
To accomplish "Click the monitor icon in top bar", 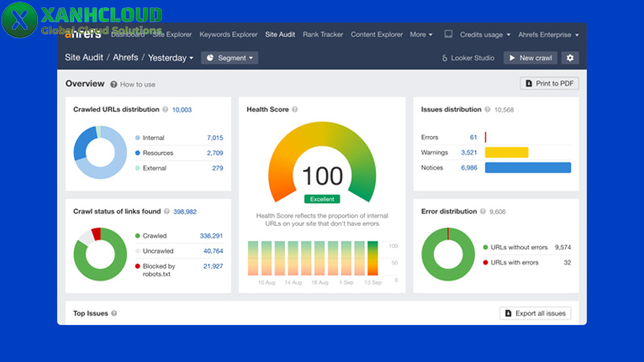I will point(448,35).
